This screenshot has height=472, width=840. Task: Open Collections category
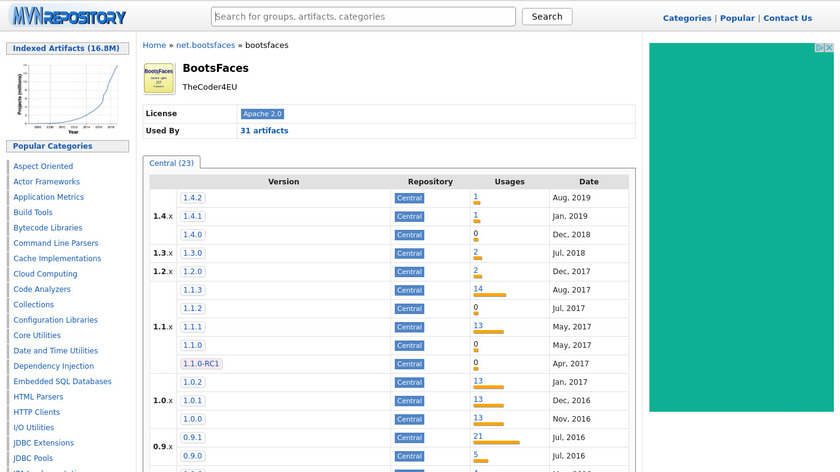pyautogui.click(x=33, y=304)
